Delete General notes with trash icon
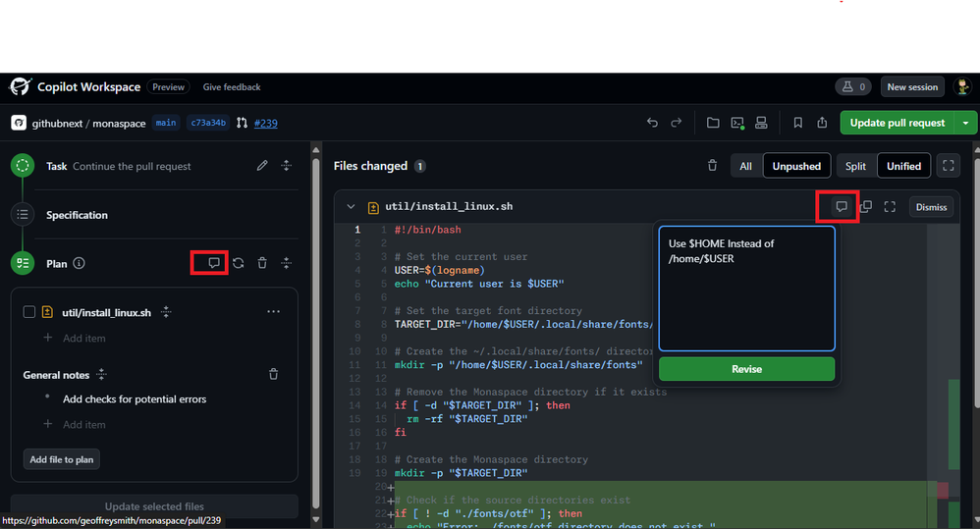 [273, 374]
